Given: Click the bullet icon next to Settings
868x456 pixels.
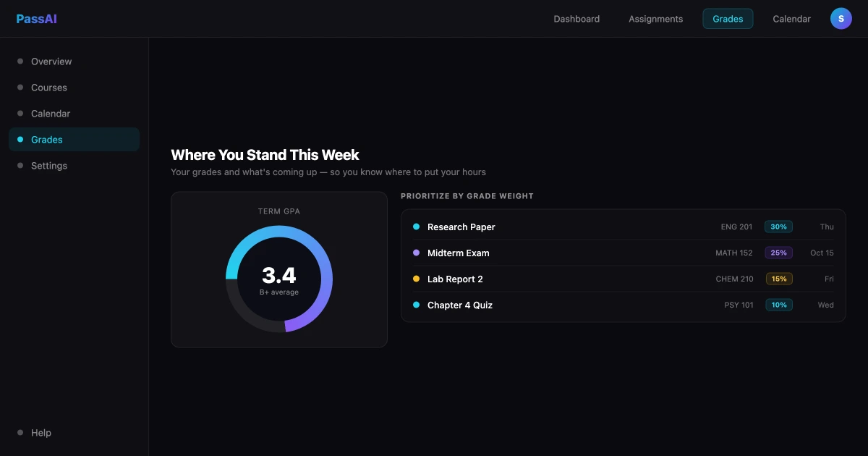Looking at the screenshot, I should [20, 166].
